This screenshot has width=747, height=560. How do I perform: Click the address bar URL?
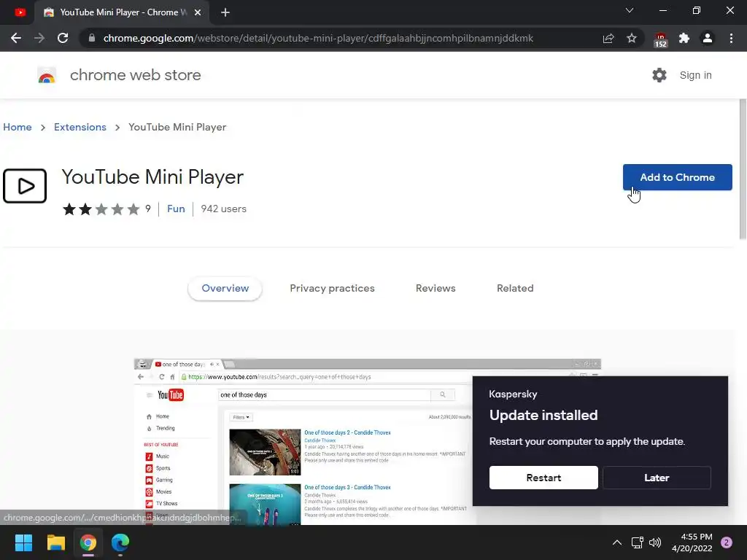(318, 38)
